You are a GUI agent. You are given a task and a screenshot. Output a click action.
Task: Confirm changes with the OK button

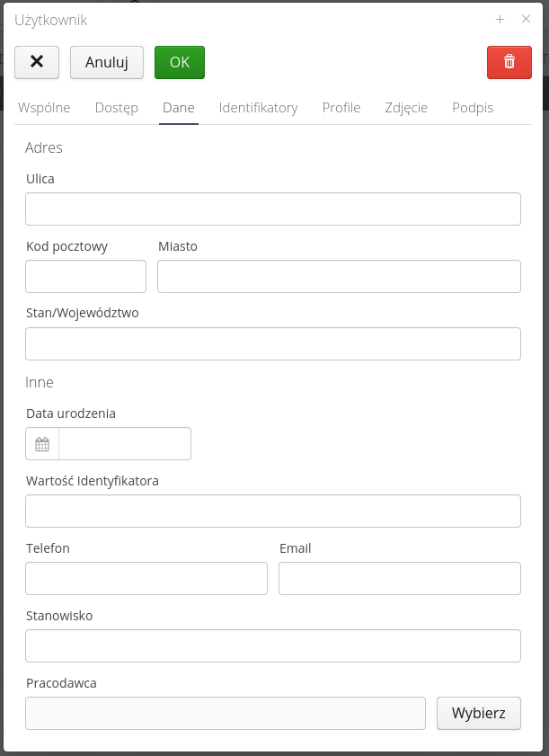pyautogui.click(x=179, y=62)
